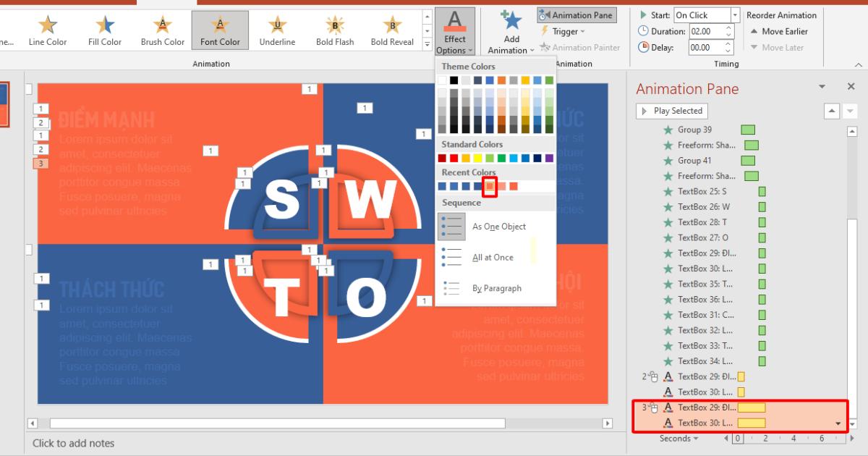
Task: Open the Start: On Click dropdown
Action: pos(735,14)
